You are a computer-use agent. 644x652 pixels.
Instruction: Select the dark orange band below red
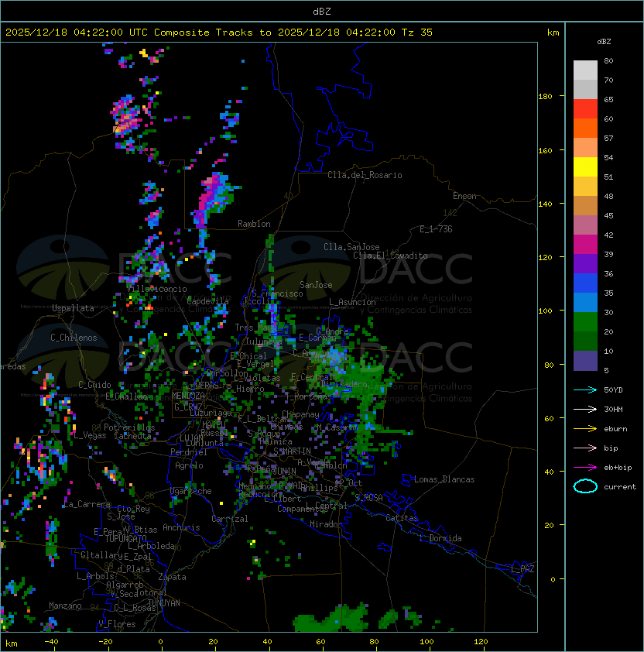[585, 128]
